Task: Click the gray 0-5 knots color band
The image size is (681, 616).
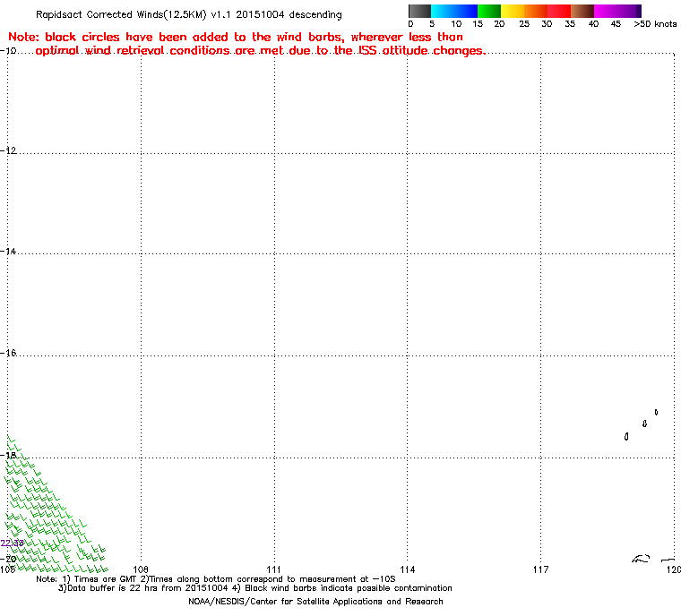Action: [420, 11]
